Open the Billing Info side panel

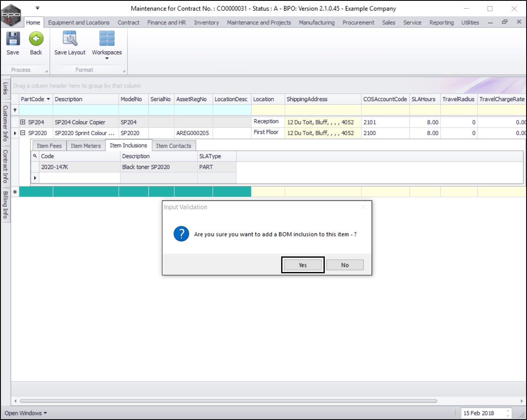(5, 205)
